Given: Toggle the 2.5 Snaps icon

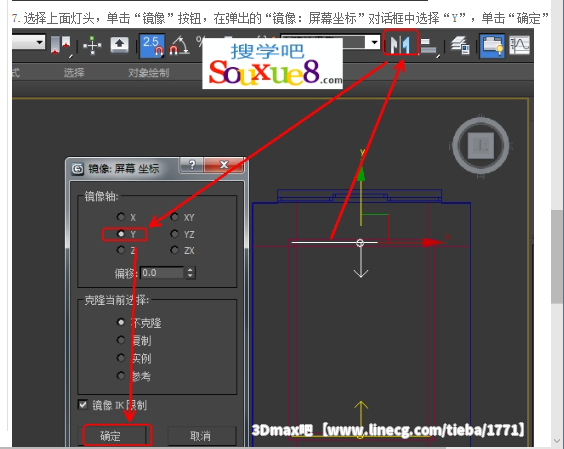Looking at the screenshot, I should [152, 46].
